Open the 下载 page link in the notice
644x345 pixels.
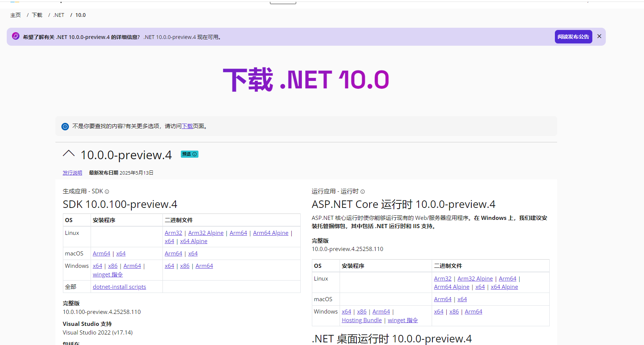click(187, 126)
